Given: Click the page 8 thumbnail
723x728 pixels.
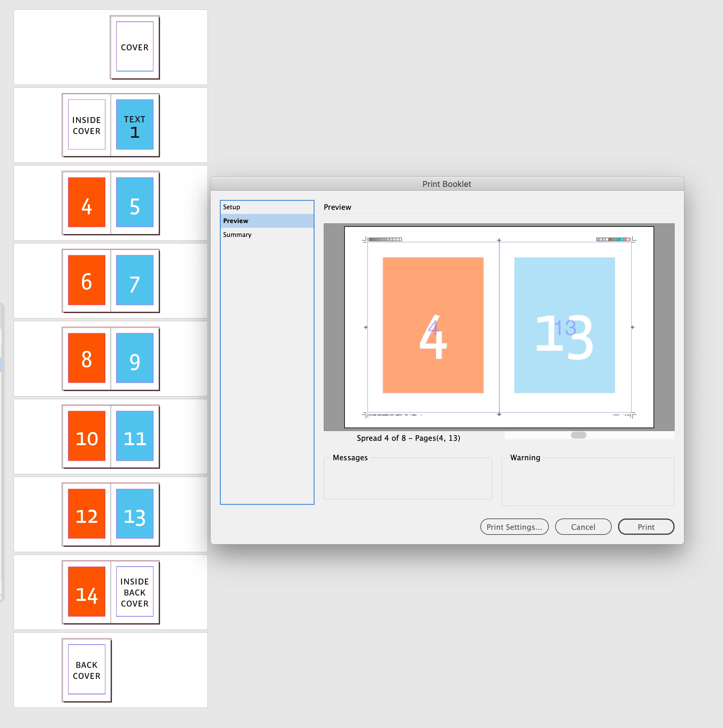Looking at the screenshot, I should [x=87, y=358].
